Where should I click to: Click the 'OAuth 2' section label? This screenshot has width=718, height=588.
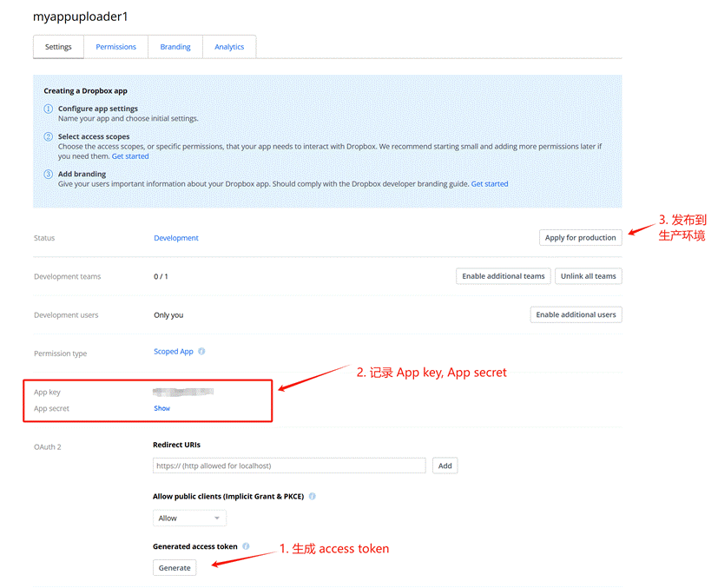tap(48, 447)
